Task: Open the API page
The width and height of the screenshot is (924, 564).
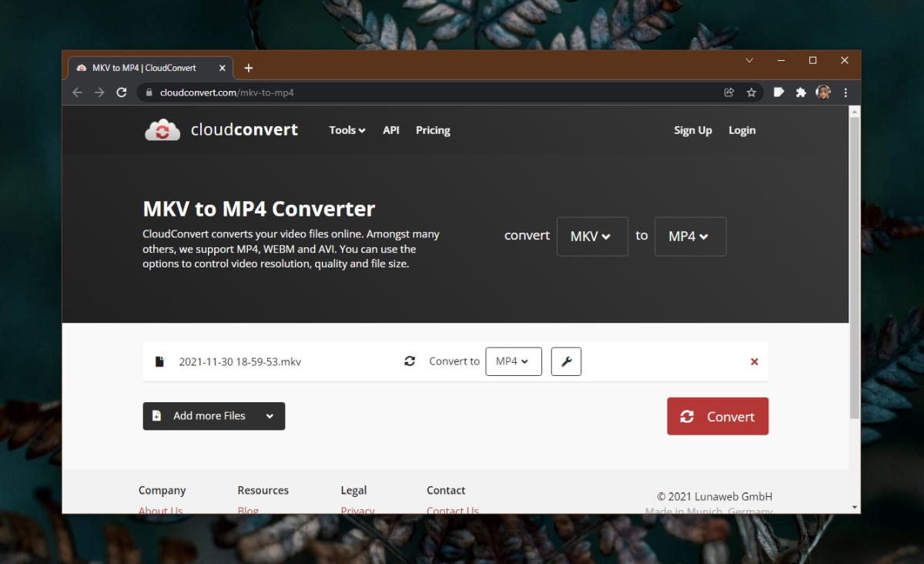Action: coord(391,130)
